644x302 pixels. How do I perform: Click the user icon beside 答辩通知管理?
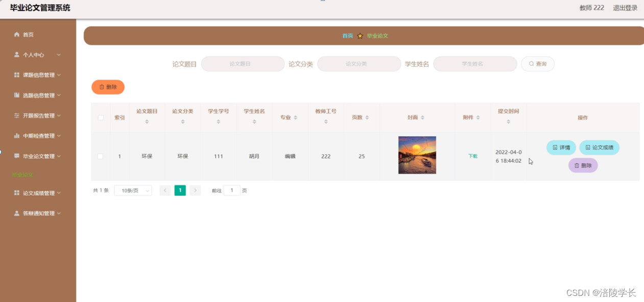(x=17, y=213)
